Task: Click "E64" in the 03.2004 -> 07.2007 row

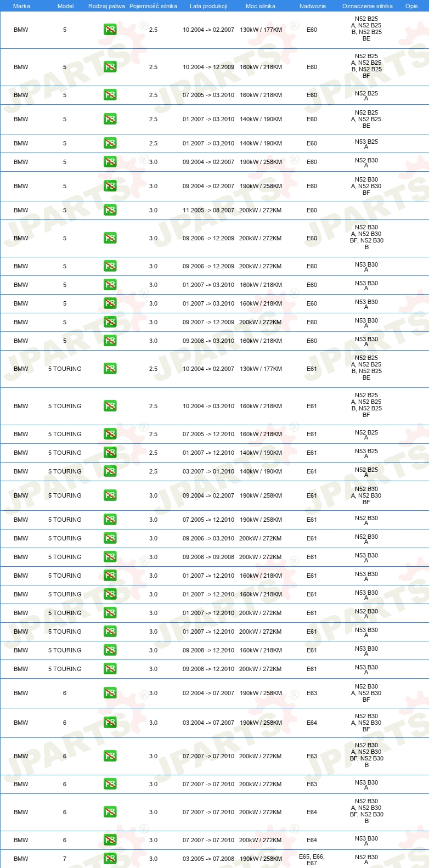Action: [x=312, y=723]
